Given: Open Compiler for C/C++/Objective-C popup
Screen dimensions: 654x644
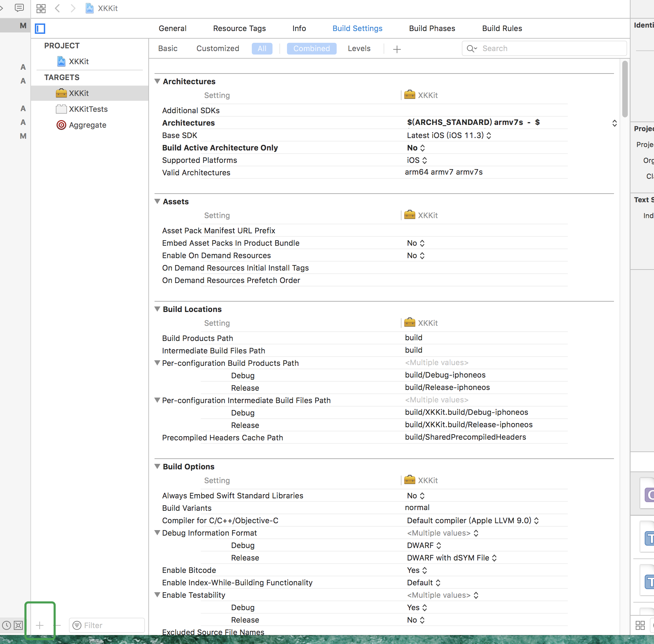Looking at the screenshot, I should coord(473,520).
